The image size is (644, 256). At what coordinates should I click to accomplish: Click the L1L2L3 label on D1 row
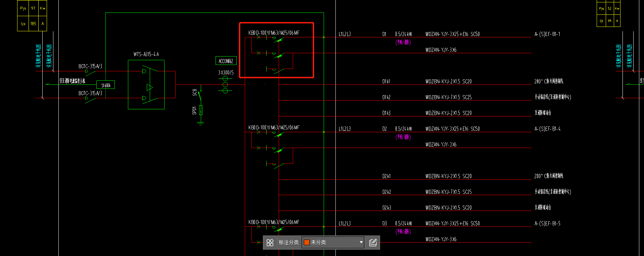tap(344, 34)
